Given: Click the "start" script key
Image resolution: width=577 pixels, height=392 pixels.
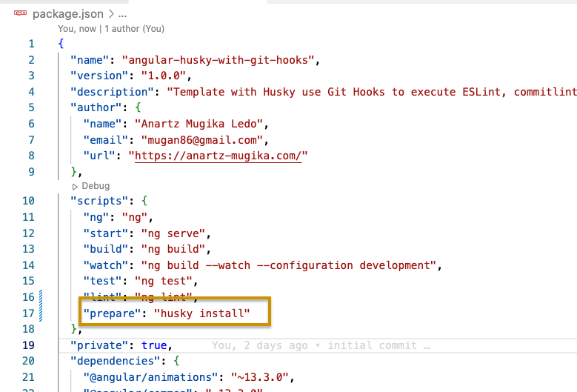Looking at the screenshot, I should 105,233.
